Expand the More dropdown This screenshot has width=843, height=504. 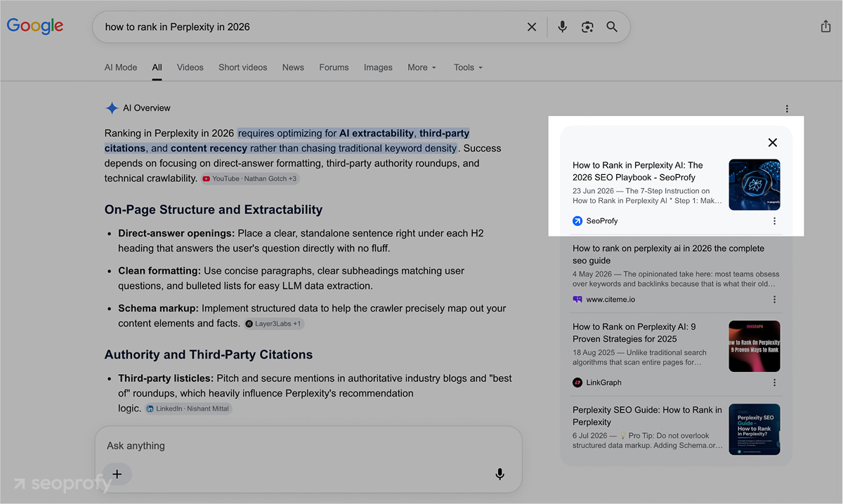(421, 67)
